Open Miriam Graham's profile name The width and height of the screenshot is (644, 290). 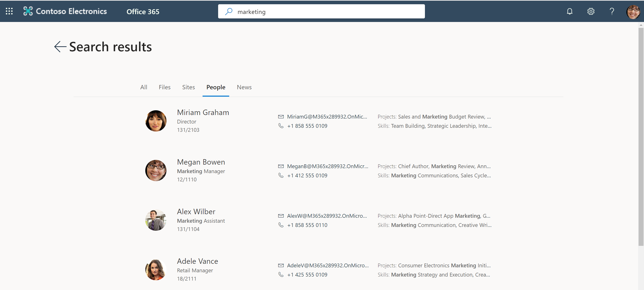(x=203, y=112)
